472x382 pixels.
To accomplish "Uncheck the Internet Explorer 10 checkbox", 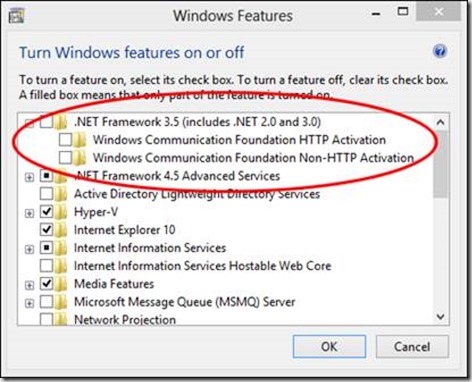I will [x=46, y=230].
